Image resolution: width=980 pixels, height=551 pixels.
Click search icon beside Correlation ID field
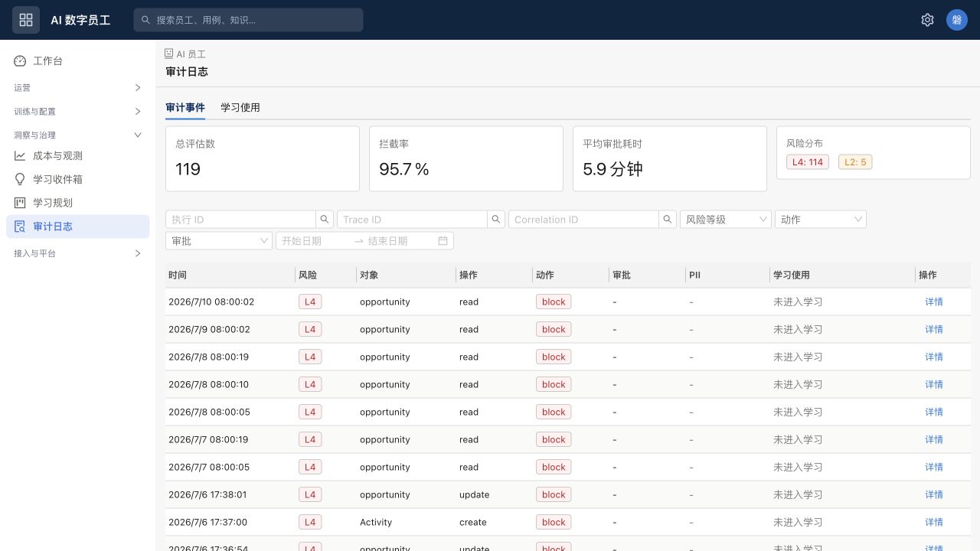tap(668, 220)
